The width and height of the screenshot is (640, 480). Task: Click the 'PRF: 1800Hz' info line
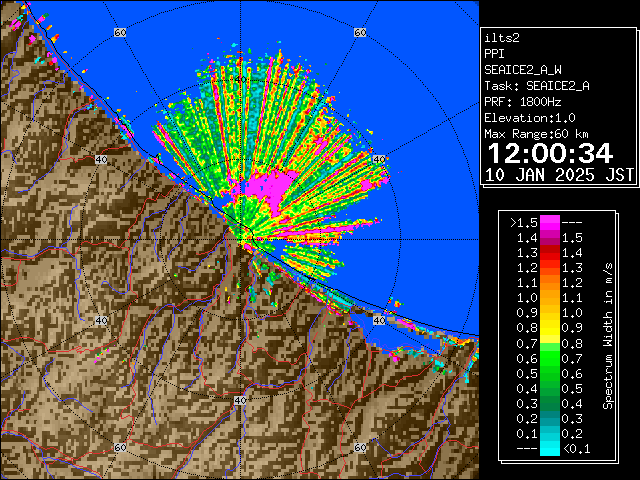[523, 102]
